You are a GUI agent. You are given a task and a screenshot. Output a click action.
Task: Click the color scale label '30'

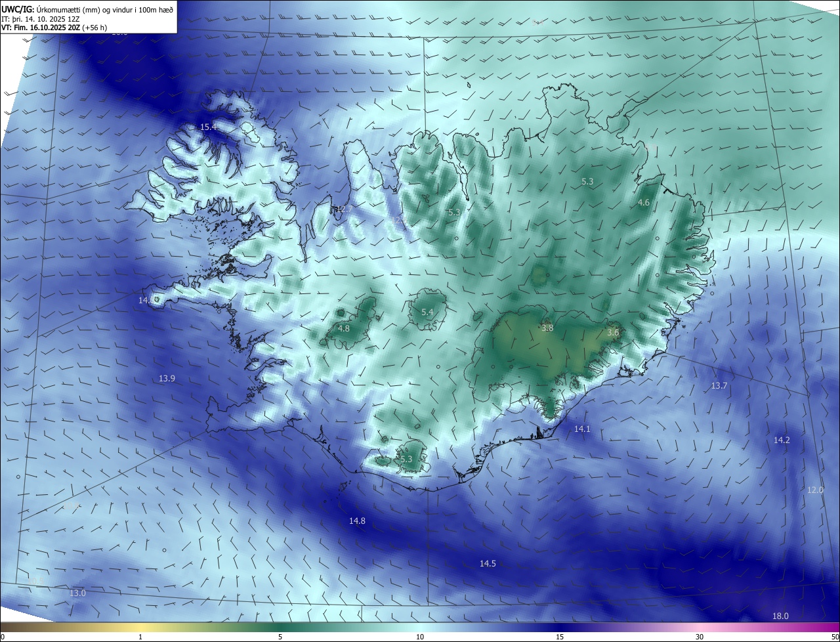700,637
